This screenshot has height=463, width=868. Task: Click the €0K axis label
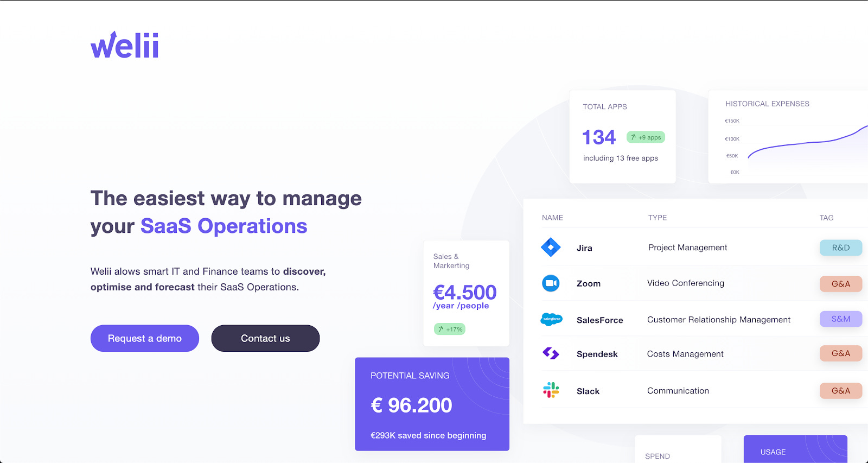(x=735, y=172)
